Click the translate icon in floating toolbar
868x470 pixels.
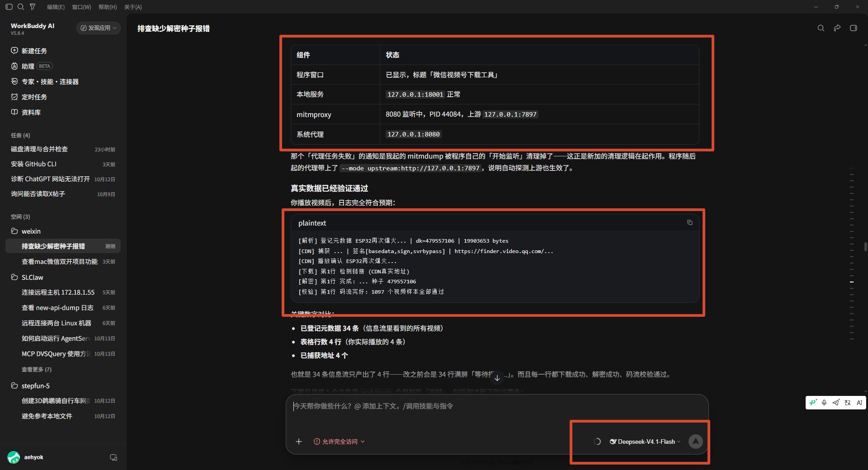848,402
